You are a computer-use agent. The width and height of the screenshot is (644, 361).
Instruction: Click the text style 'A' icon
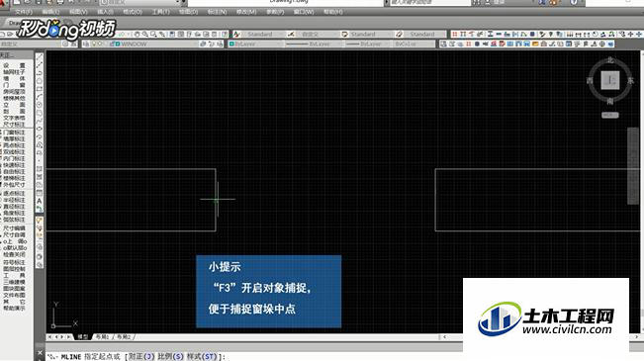pyautogui.click(x=236, y=34)
